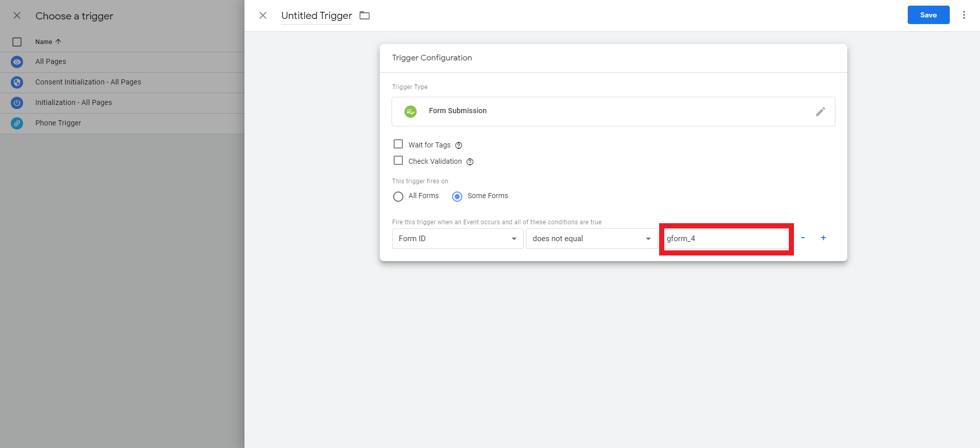This screenshot has height=448, width=980.
Task: Add a condition with the plus icon
Action: pyautogui.click(x=823, y=238)
